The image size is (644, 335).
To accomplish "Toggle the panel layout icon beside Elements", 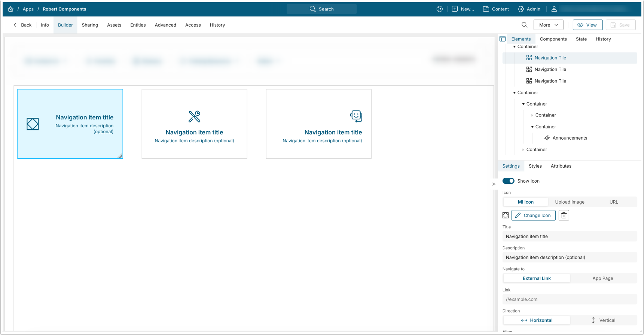I will point(503,39).
